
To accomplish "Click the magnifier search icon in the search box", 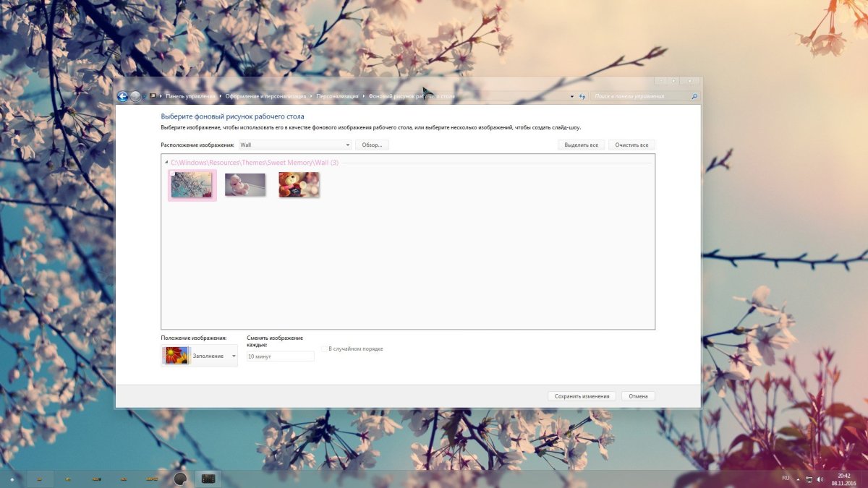I will click(694, 96).
